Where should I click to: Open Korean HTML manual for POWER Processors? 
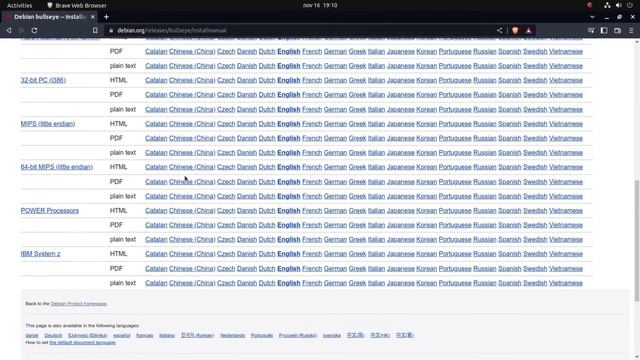click(x=427, y=211)
